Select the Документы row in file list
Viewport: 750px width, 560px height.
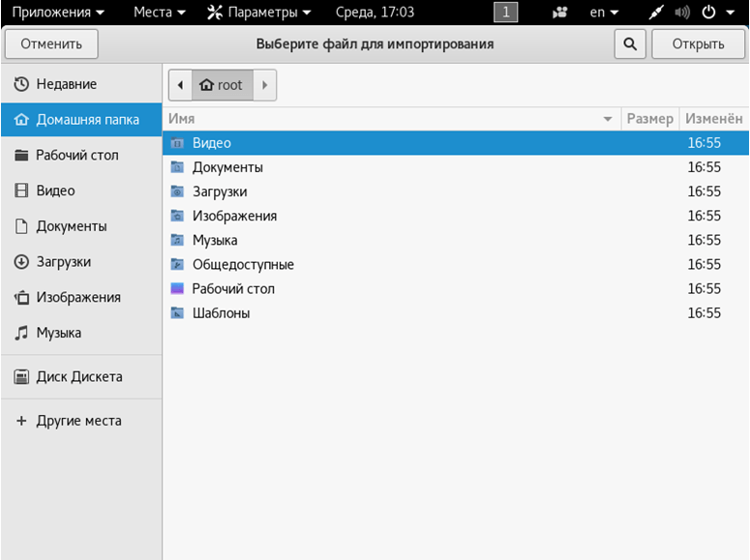456,167
